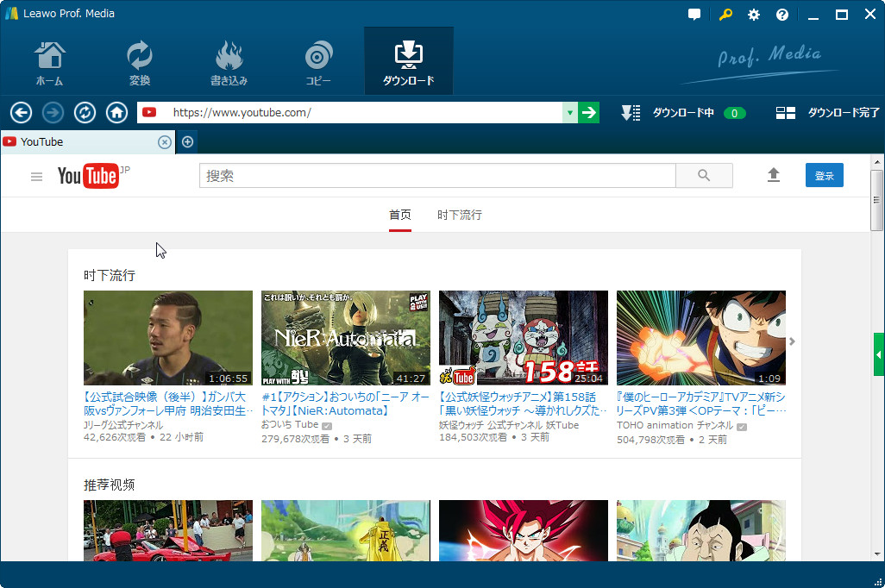Image resolution: width=885 pixels, height=588 pixels.
Task: Open the おついち Tube channel link
Action: pos(290,425)
